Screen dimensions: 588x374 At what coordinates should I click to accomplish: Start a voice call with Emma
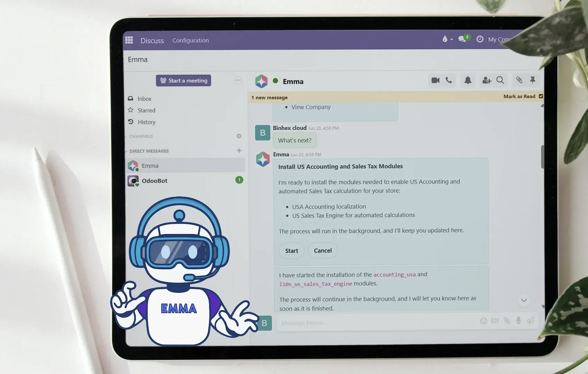click(x=449, y=80)
